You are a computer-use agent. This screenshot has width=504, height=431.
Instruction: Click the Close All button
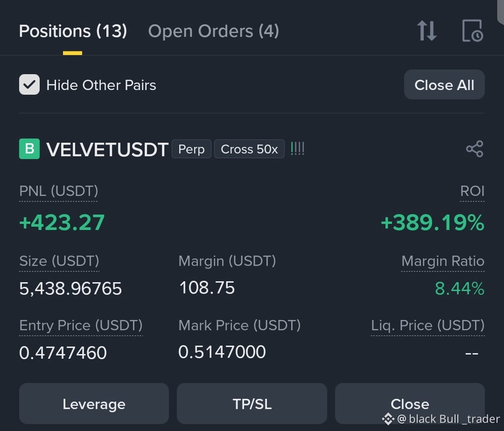pos(444,85)
